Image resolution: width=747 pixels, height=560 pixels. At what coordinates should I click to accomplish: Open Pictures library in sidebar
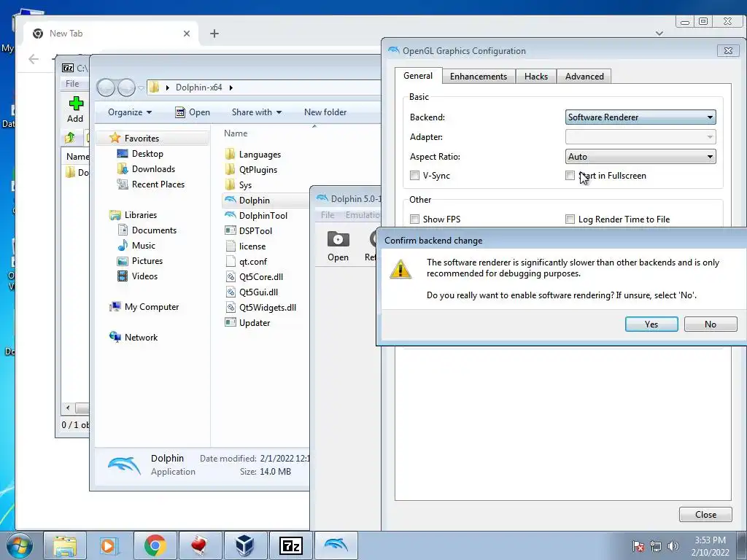(x=147, y=261)
